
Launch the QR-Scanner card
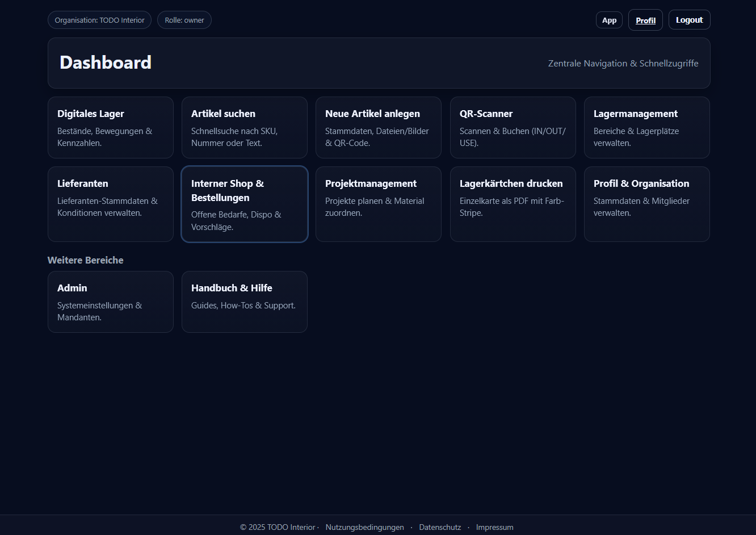pos(513,127)
